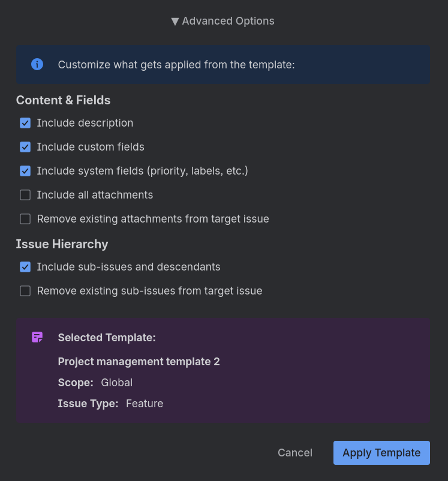Click the disclosure triangle next to Advanced Options
The height and width of the screenshot is (481, 448).
pos(175,21)
